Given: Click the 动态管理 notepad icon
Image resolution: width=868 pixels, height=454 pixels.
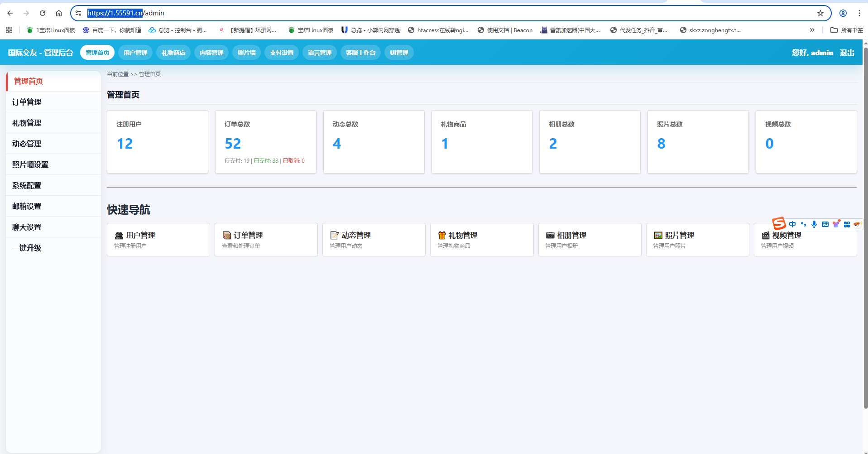Looking at the screenshot, I should click(334, 236).
